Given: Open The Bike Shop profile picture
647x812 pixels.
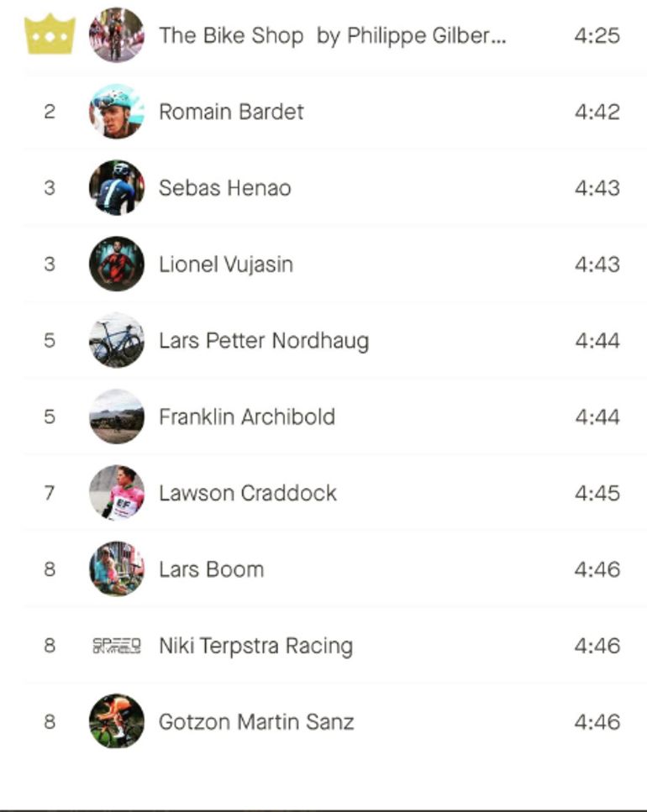Looking at the screenshot, I should click(117, 35).
